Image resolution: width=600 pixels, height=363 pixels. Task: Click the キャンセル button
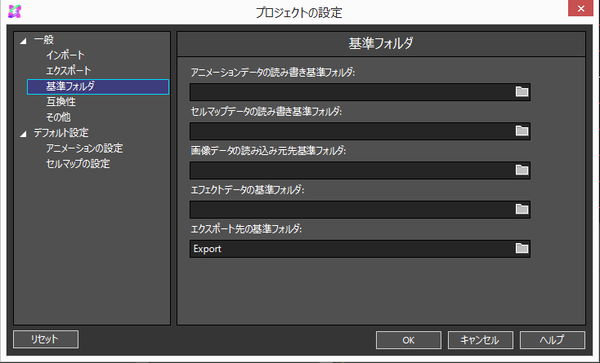[481, 340]
